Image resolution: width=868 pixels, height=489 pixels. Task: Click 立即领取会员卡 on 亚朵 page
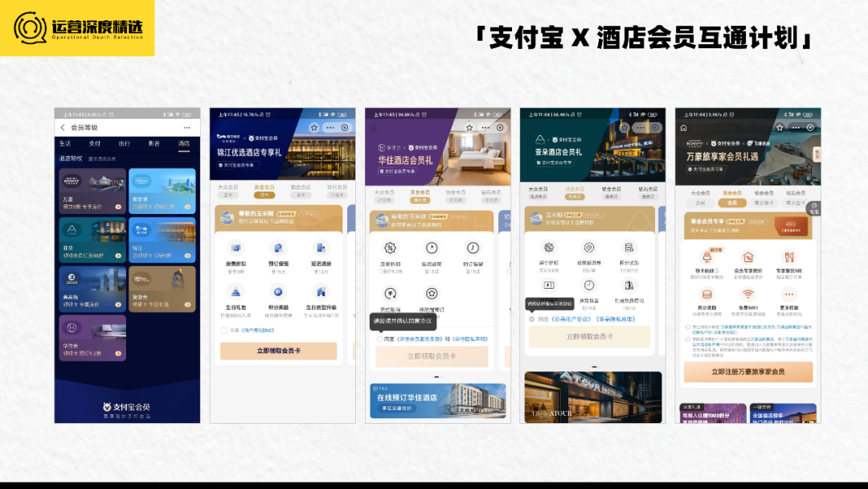click(x=590, y=336)
